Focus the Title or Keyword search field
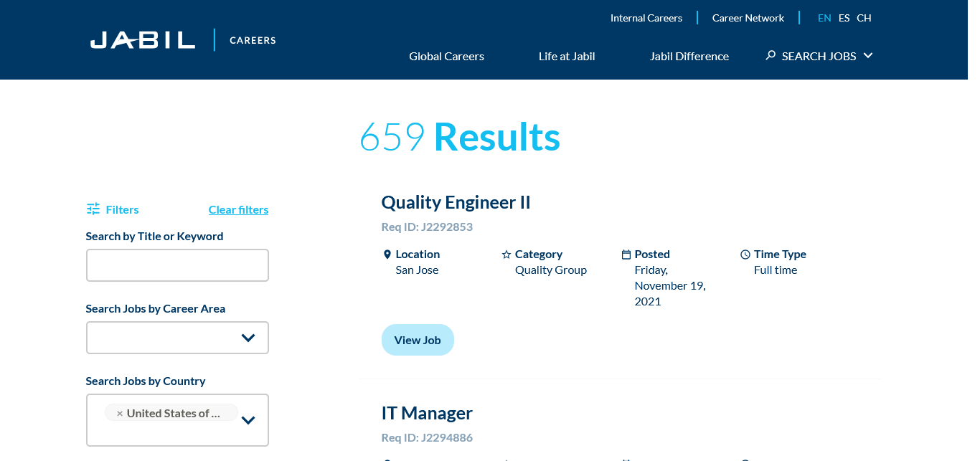 click(177, 265)
